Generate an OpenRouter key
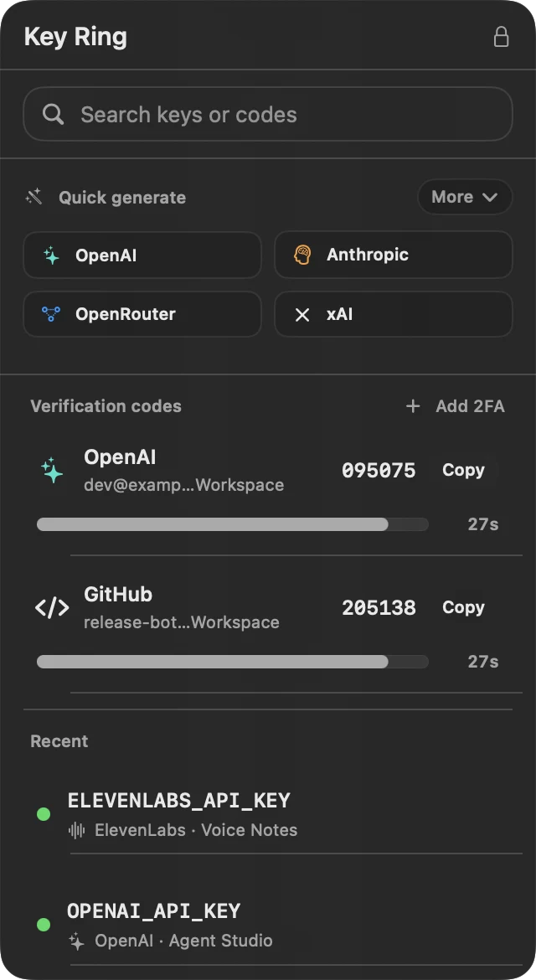536x980 pixels. pyautogui.click(x=142, y=314)
